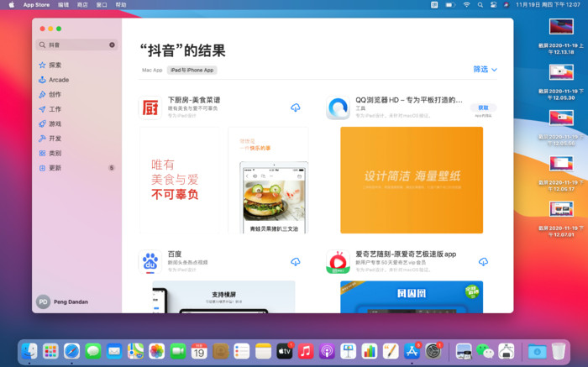Switch to the iPad与iPhone App tab
Viewport: 588px width, 367px height.
(x=192, y=70)
